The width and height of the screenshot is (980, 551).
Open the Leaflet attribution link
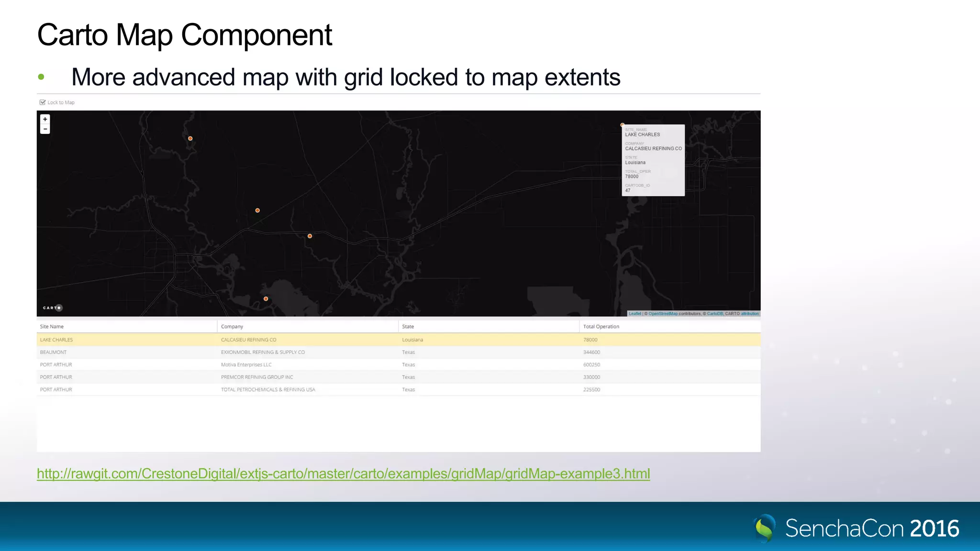635,314
